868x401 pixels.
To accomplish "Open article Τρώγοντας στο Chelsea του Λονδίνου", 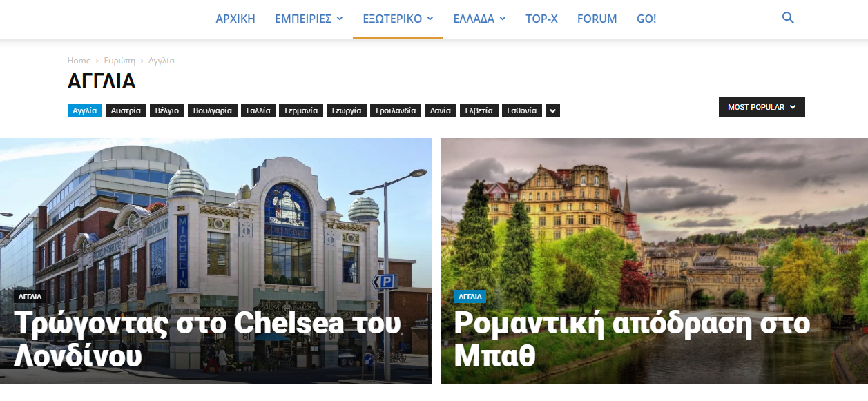I will pyautogui.click(x=207, y=340).
